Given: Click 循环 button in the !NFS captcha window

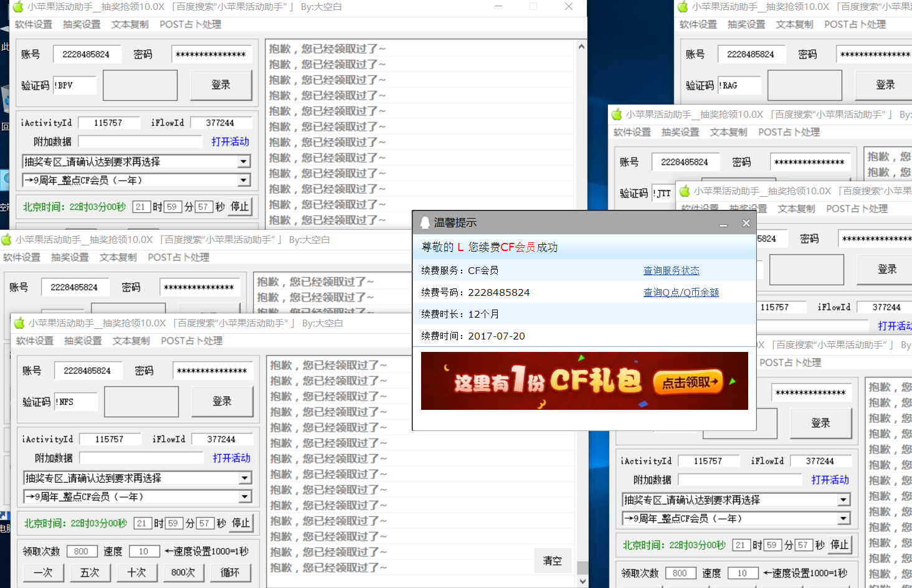Looking at the screenshot, I should [230, 572].
